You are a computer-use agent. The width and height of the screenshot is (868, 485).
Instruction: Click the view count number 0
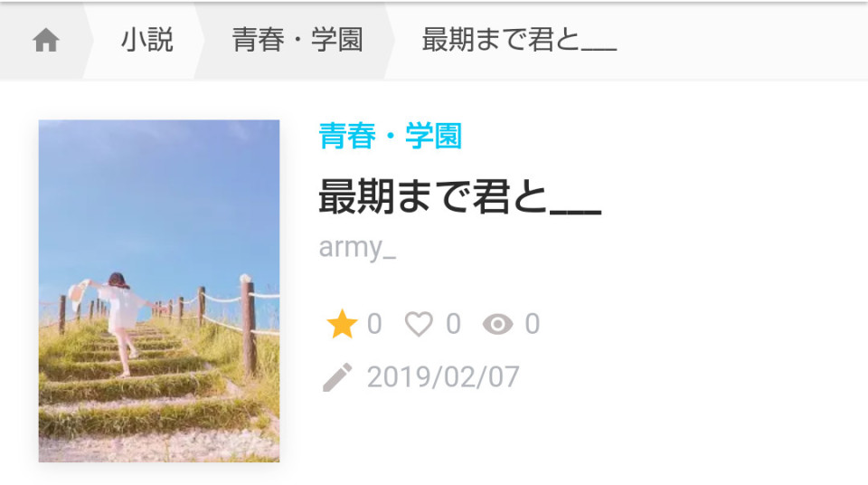coord(532,324)
